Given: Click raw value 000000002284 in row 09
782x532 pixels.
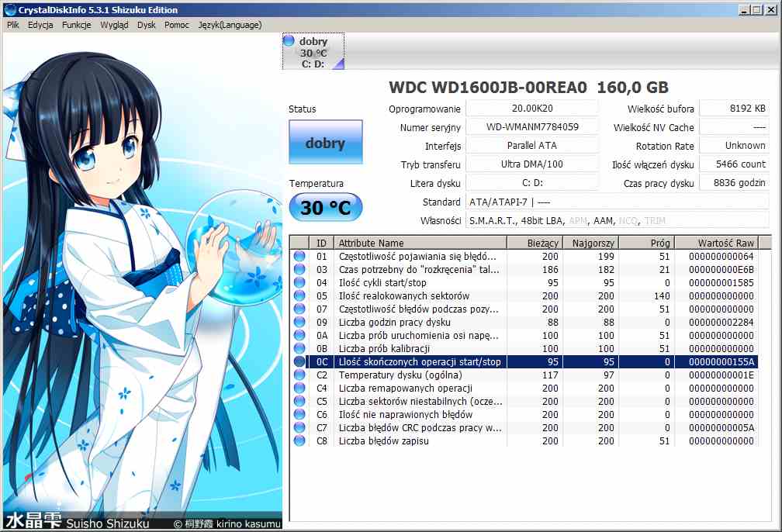Looking at the screenshot, I should 721,322.
